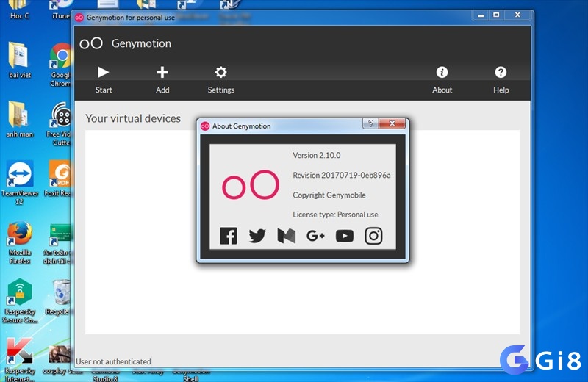Select the bai viet desktop folder
Image resolution: width=588 pixels, height=382 pixels.
[20, 60]
